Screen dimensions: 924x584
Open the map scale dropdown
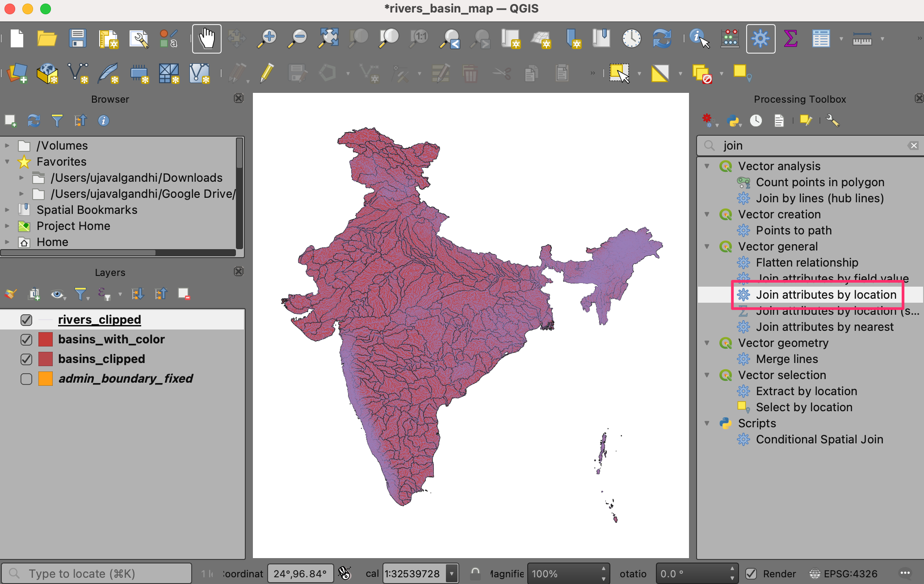click(452, 574)
